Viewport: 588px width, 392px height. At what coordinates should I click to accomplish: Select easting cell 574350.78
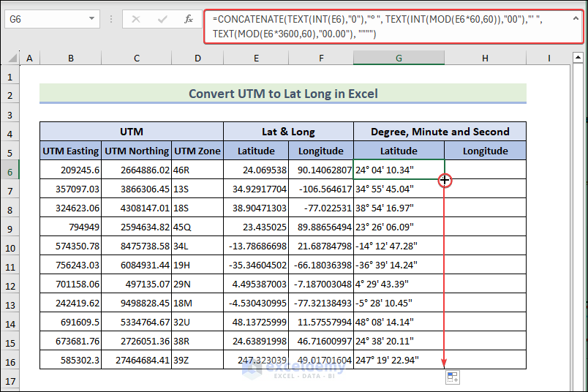(x=70, y=246)
